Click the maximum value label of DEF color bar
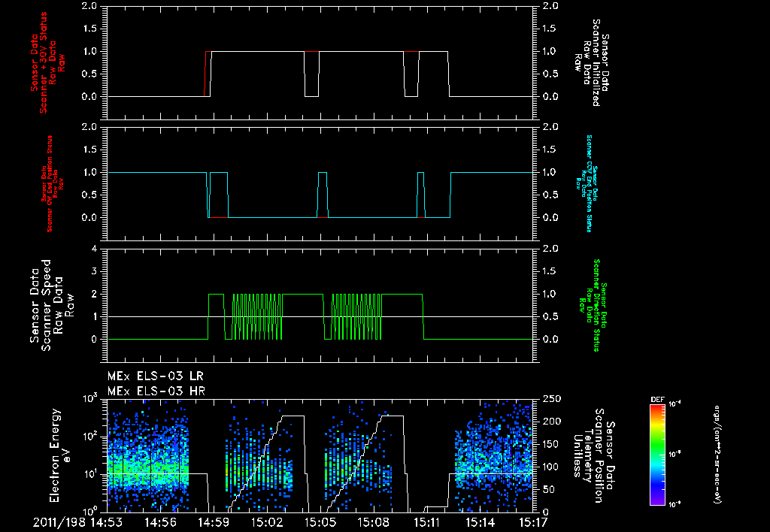Image resolution: width=770 pixels, height=532 pixels. (x=675, y=404)
